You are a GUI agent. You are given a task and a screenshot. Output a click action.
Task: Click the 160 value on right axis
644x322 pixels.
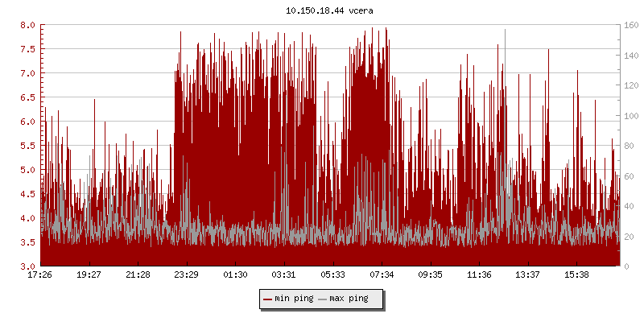click(634, 25)
